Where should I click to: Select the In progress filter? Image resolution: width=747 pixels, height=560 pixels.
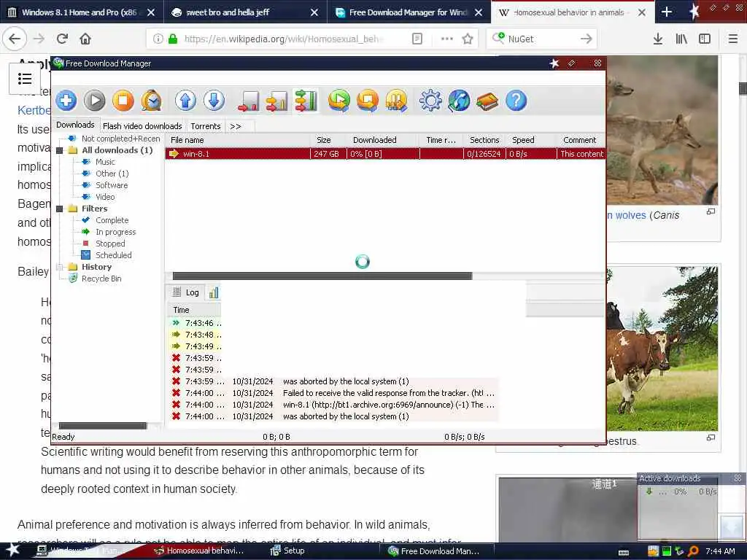[116, 232]
